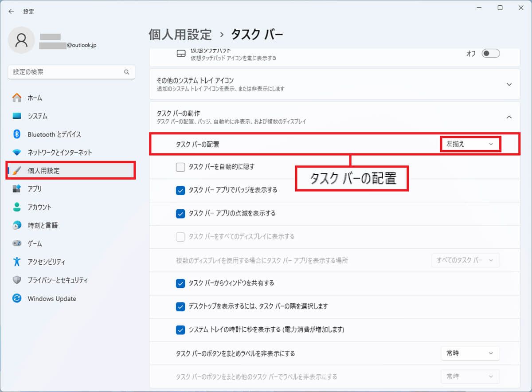The image size is (532, 392).
Task: Enable タスク バーを自動的に隠す checkbox
Action: tap(180, 167)
